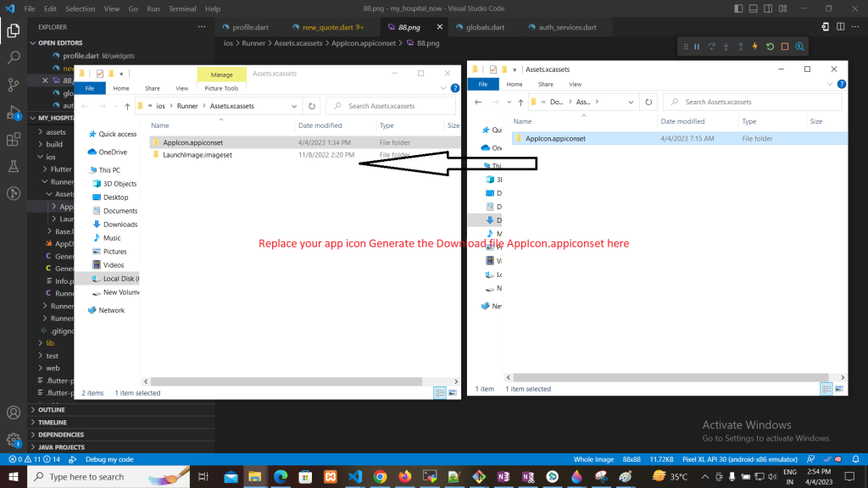This screenshot has width=868, height=488.
Task: Switch left Explorer window to large icons view
Action: click(x=454, y=392)
